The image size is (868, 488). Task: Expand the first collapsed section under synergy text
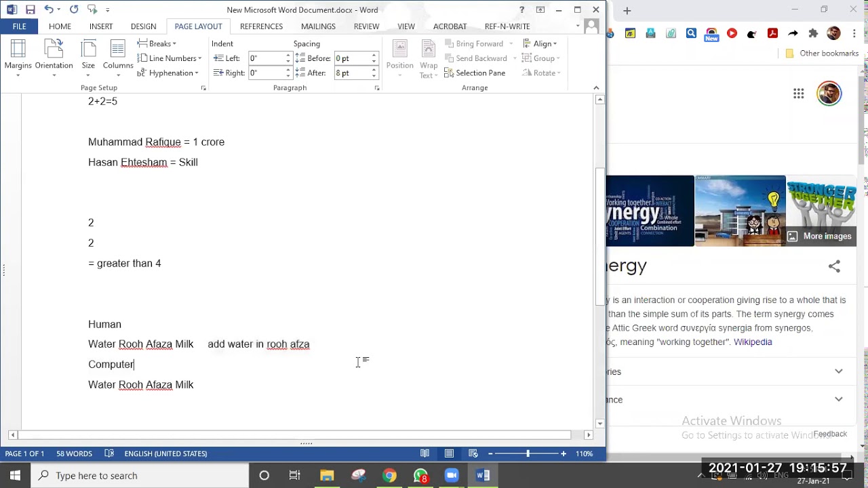(839, 371)
